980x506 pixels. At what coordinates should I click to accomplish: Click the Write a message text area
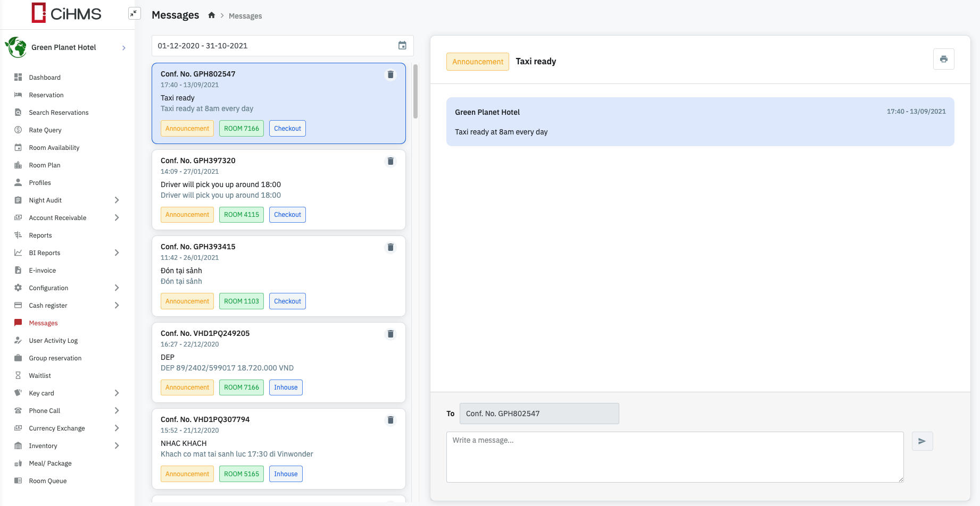(x=674, y=457)
